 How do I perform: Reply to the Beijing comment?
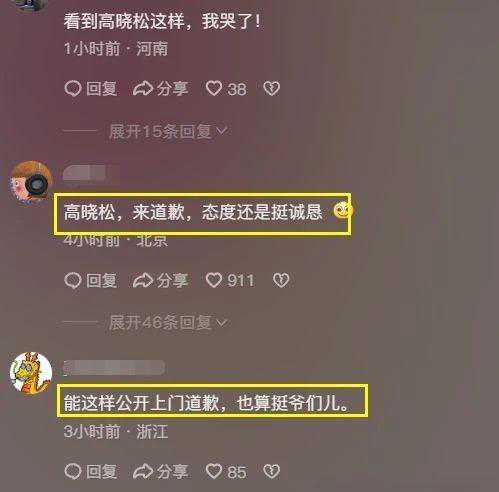point(91,280)
